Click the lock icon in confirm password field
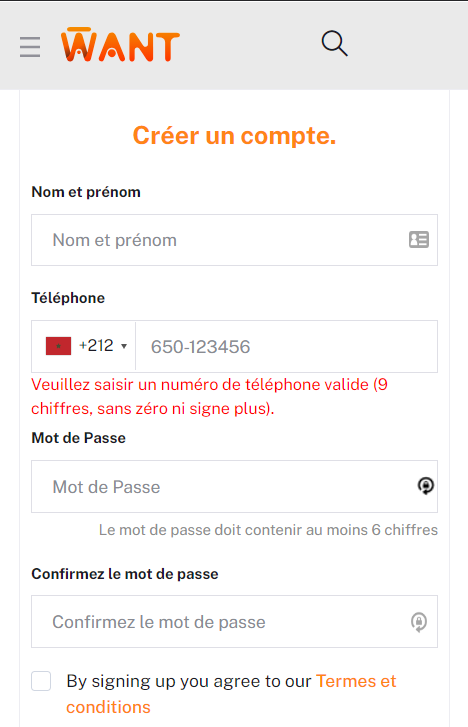This screenshot has height=727, width=468. pyautogui.click(x=419, y=622)
